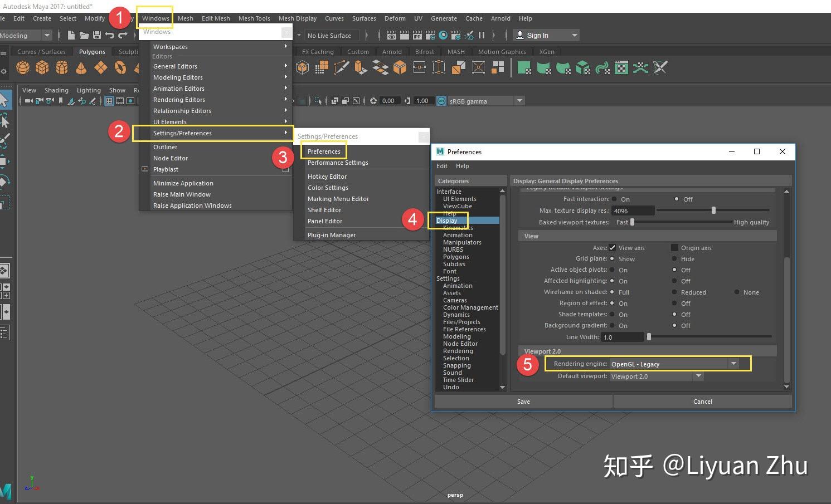Select Hide for Grid plane
The width and height of the screenshot is (831, 504).
(x=674, y=259)
